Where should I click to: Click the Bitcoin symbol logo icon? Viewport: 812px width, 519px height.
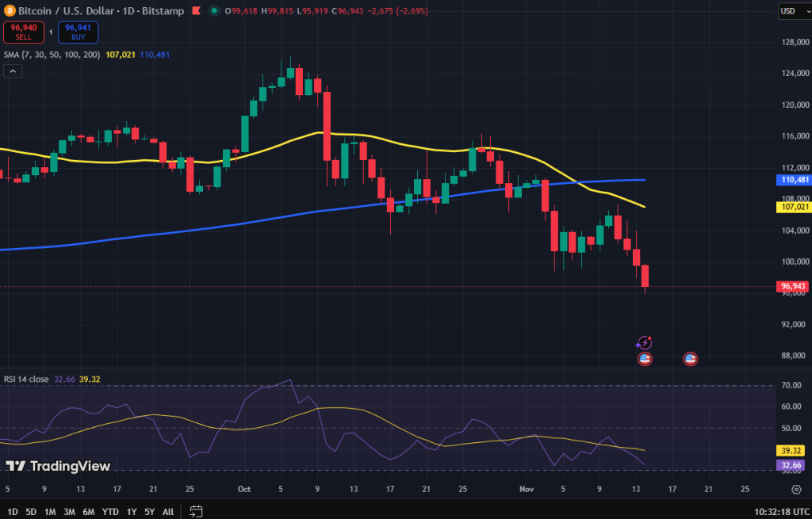click(x=10, y=10)
